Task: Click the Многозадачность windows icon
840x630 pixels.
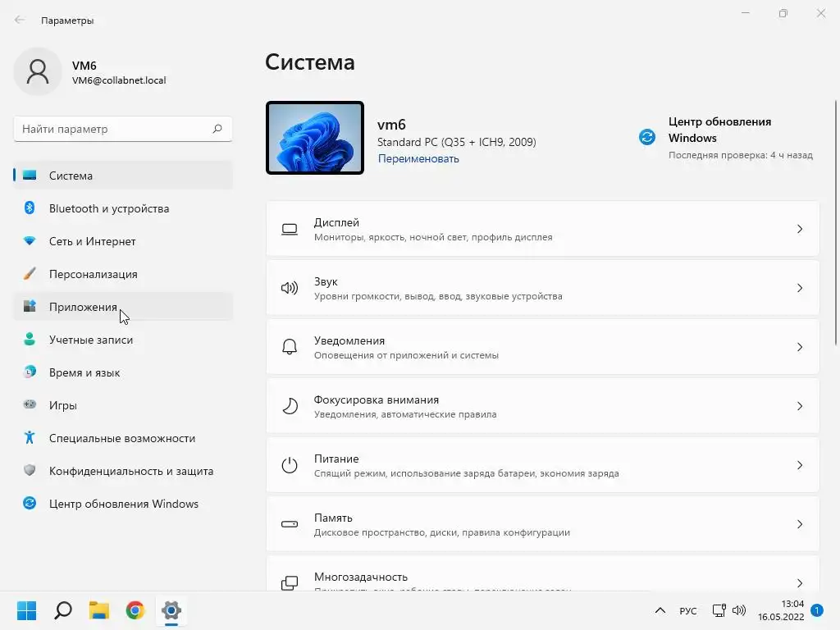Action: 290,583
